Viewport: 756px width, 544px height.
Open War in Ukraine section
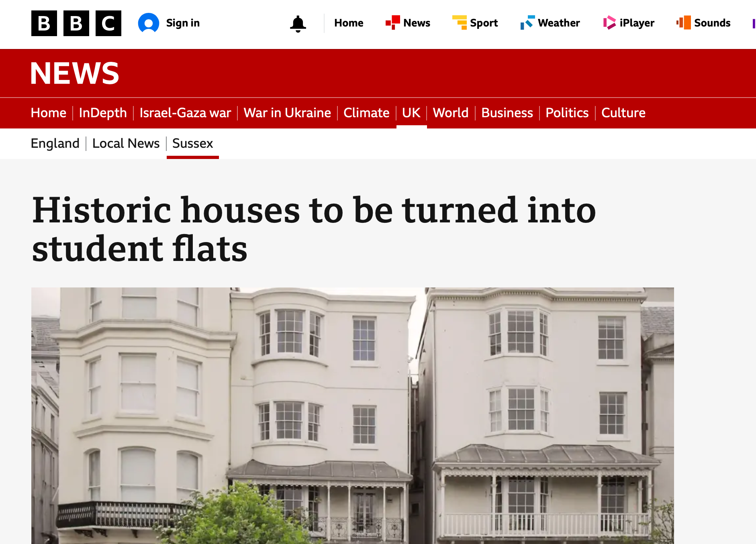click(287, 113)
